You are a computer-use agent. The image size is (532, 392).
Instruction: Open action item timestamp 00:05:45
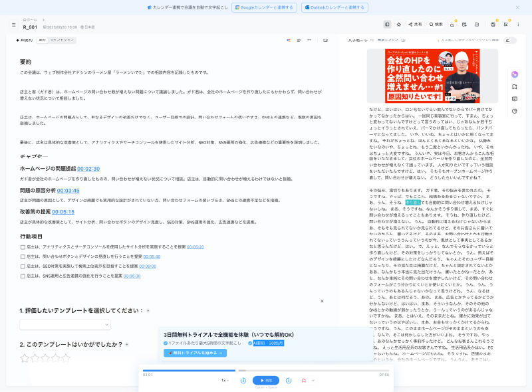[152, 256]
